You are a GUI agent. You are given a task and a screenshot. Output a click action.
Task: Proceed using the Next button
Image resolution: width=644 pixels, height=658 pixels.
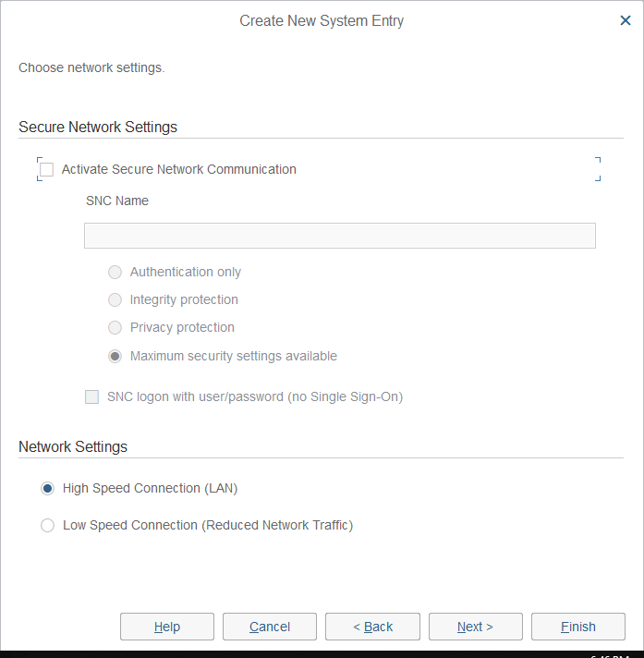click(475, 627)
